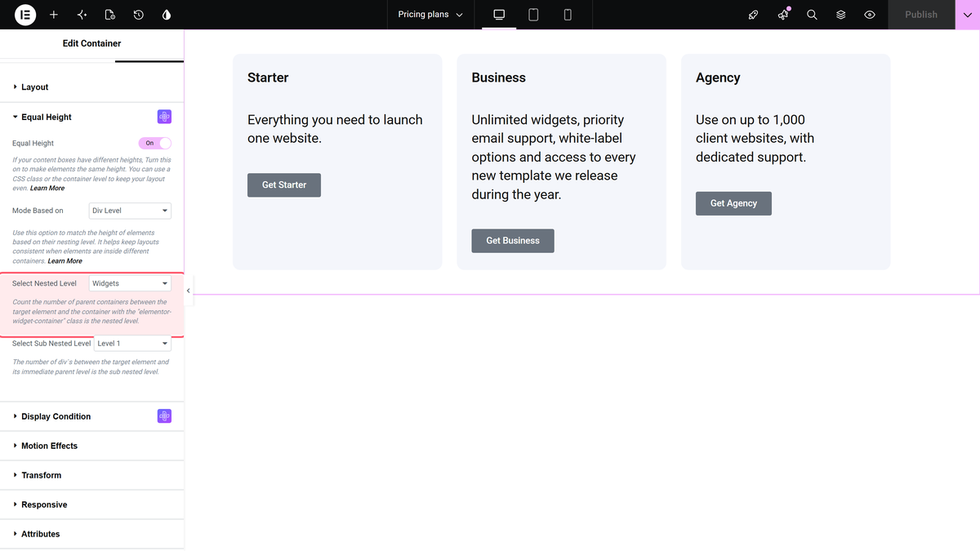Click the Get Starter button
Screen dimensions: 980x551
coord(284,185)
